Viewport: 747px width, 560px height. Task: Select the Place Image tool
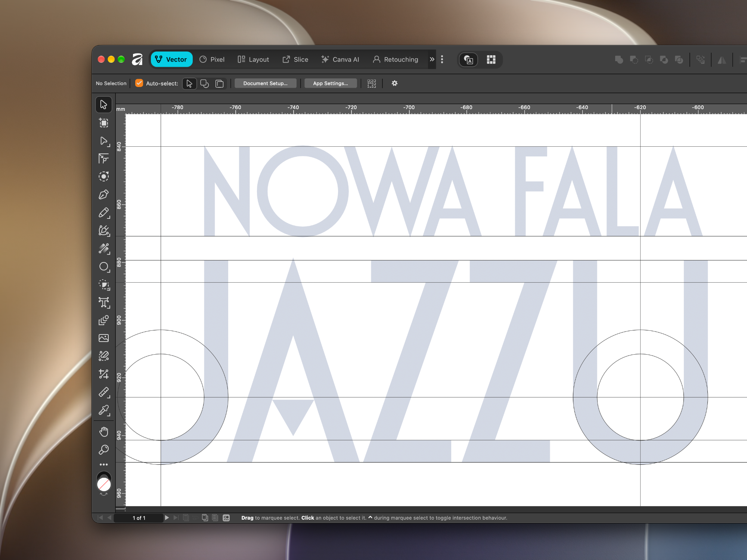103,338
